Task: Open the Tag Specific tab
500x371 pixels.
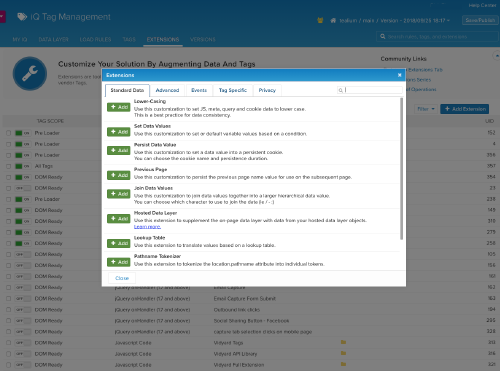Action: pyautogui.click(x=233, y=90)
